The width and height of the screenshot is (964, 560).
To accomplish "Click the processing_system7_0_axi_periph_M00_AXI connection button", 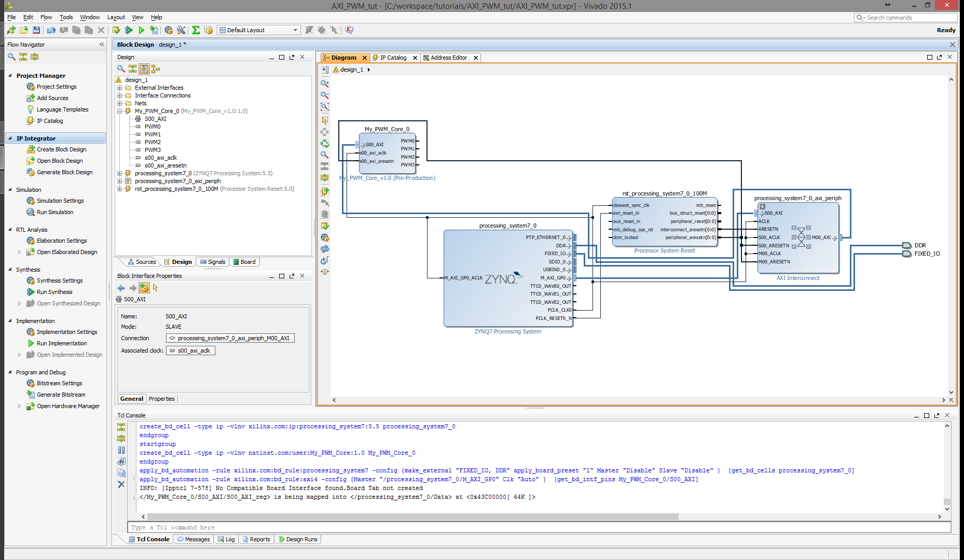I will (230, 338).
